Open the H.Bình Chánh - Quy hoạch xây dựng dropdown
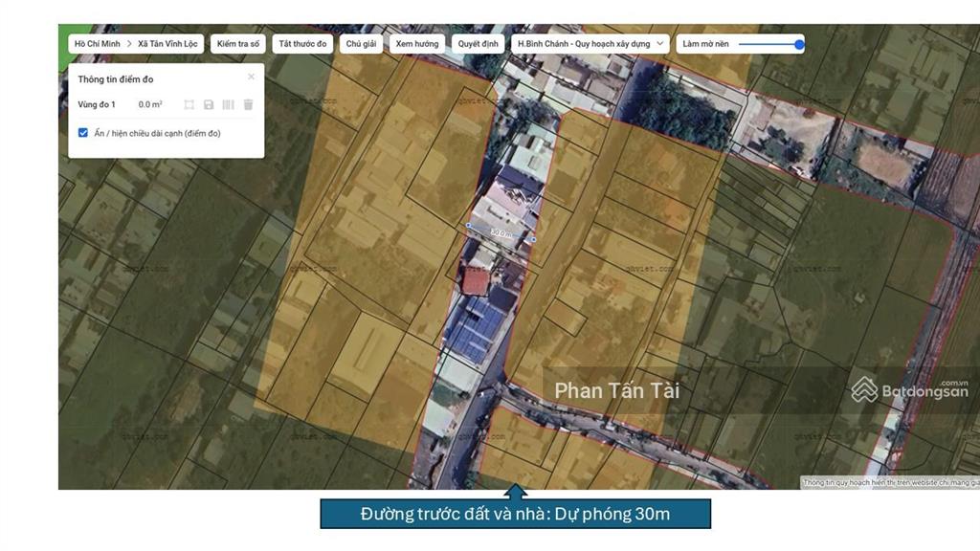980x551 pixels. pyautogui.click(x=590, y=44)
